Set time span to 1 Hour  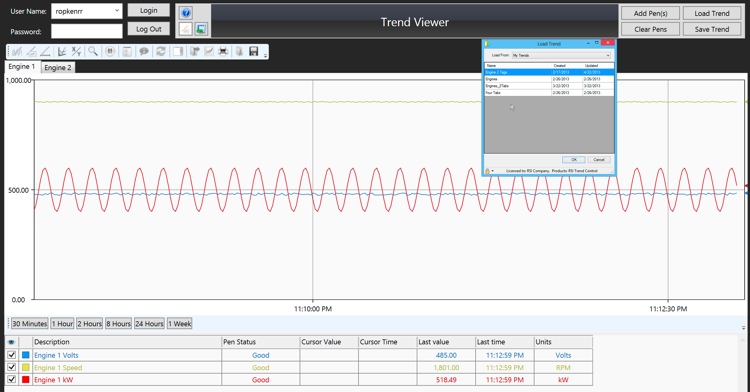tap(62, 324)
